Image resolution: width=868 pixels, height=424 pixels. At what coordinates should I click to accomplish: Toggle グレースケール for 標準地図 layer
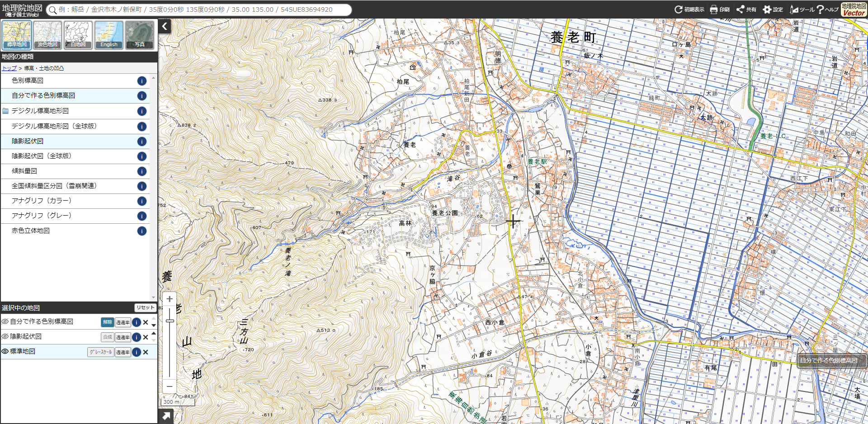[100, 352]
